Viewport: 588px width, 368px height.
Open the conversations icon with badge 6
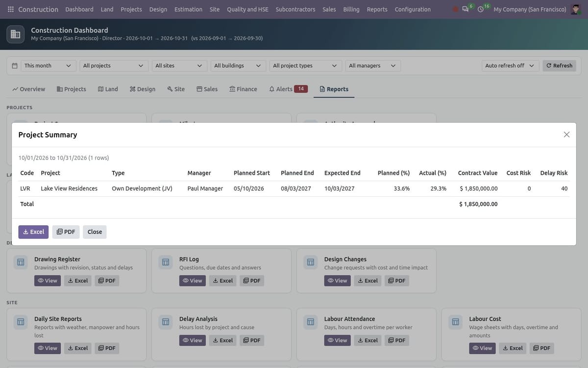coord(465,9)
